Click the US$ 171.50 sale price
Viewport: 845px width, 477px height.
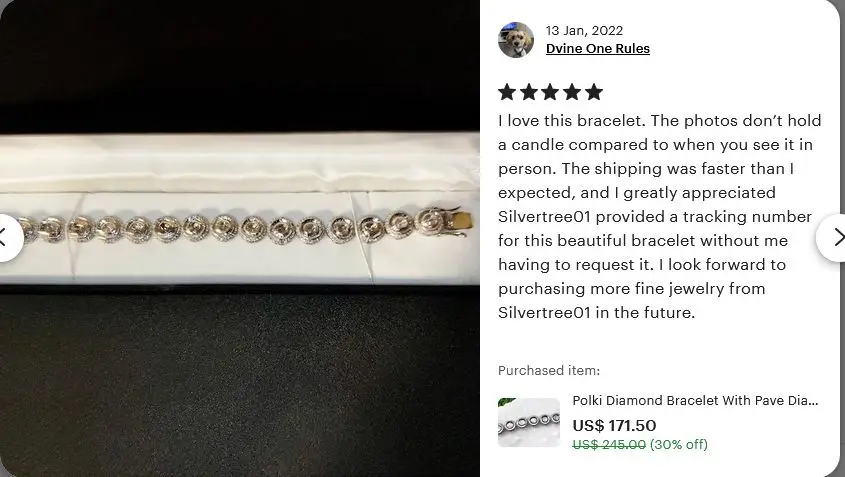pos(614,425)
